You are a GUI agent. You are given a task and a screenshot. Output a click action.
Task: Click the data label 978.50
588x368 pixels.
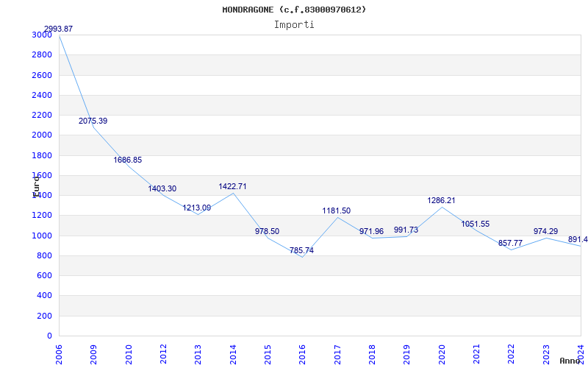[x=267, y=231]
